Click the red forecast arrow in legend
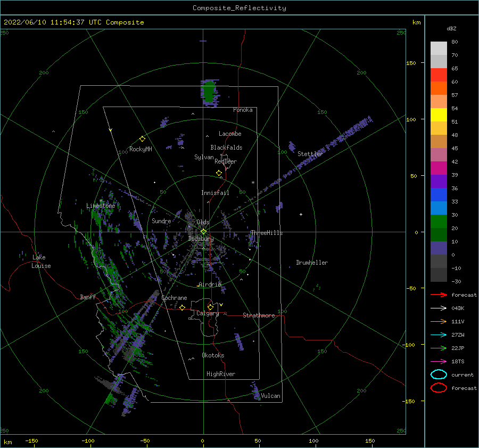Viewport: 479px width, 448px height. click(439, 295)
